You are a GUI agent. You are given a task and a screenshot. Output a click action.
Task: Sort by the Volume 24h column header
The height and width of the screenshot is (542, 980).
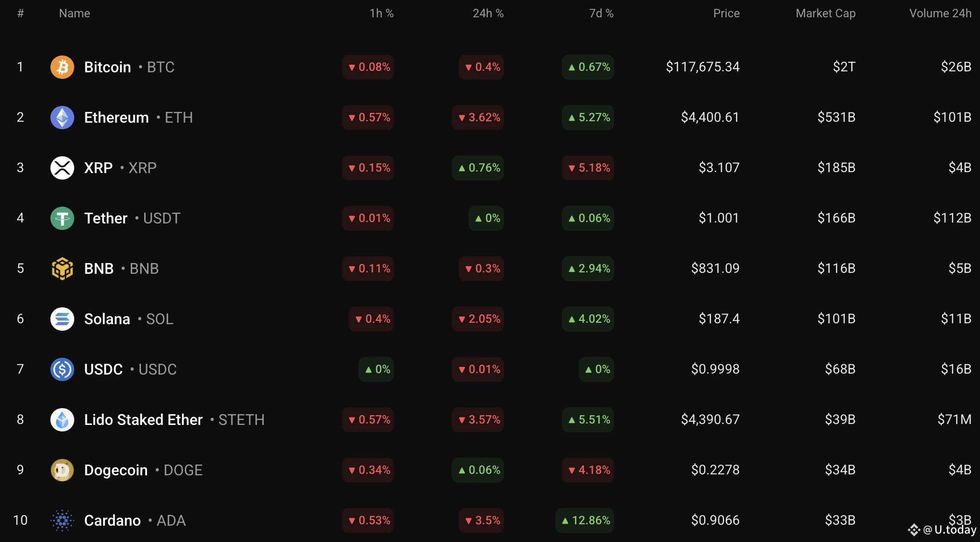940,14
